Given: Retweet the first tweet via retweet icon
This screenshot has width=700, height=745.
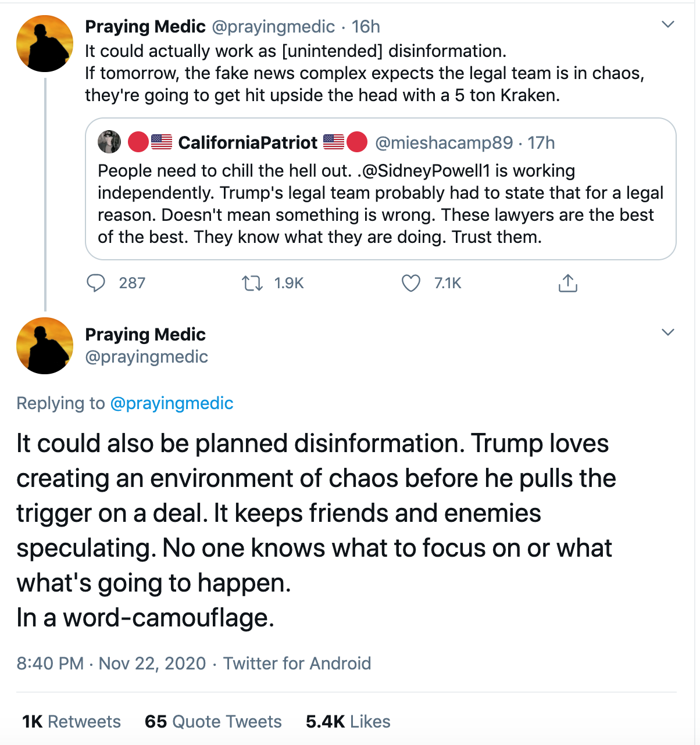Looking at the screenshot, I should coord(252,283).
